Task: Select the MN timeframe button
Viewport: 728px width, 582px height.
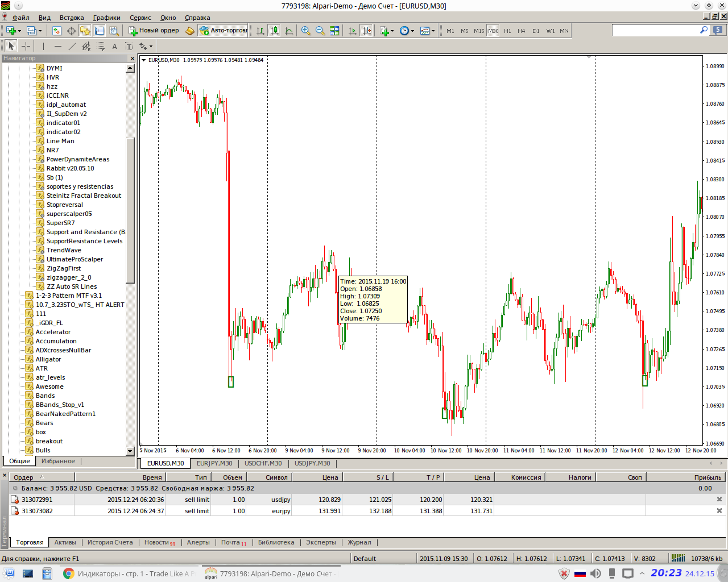Action: (564, 31)
